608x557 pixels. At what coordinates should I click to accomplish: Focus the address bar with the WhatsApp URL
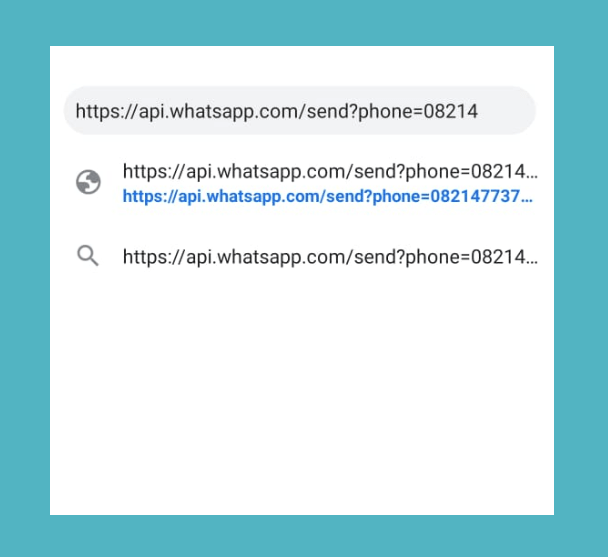click(300, 111)
